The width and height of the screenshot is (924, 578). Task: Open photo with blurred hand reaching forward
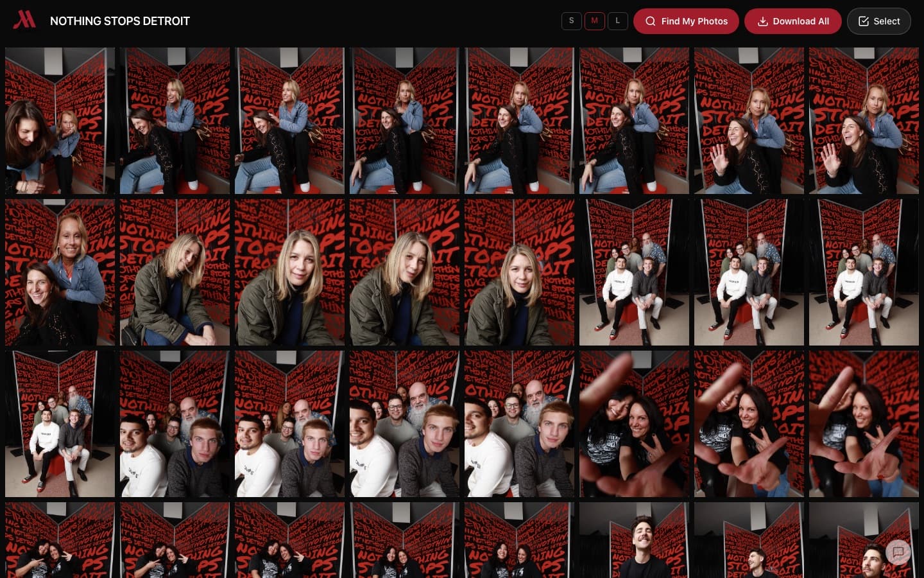pos(634,424)
